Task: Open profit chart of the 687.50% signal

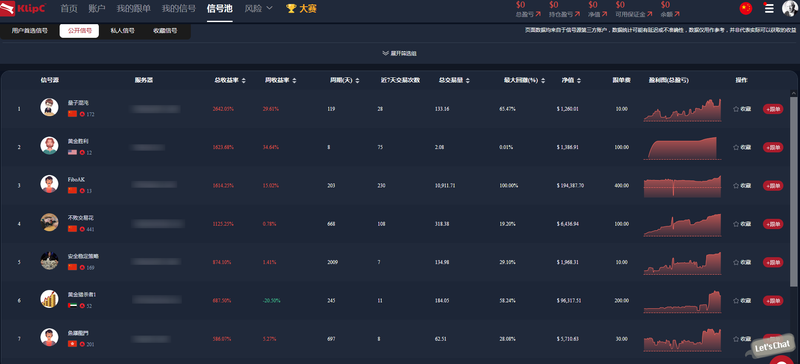Action: (x=683, y=301)
